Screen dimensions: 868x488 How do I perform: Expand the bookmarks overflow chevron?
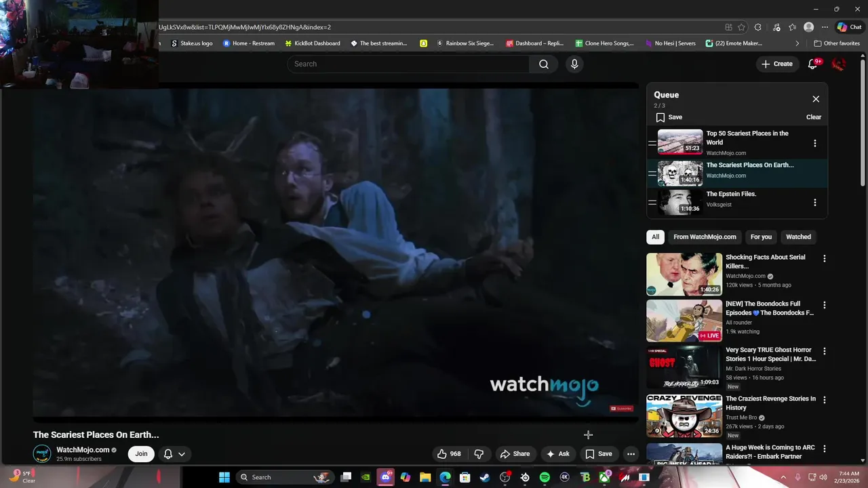click(x=797, y=43)
